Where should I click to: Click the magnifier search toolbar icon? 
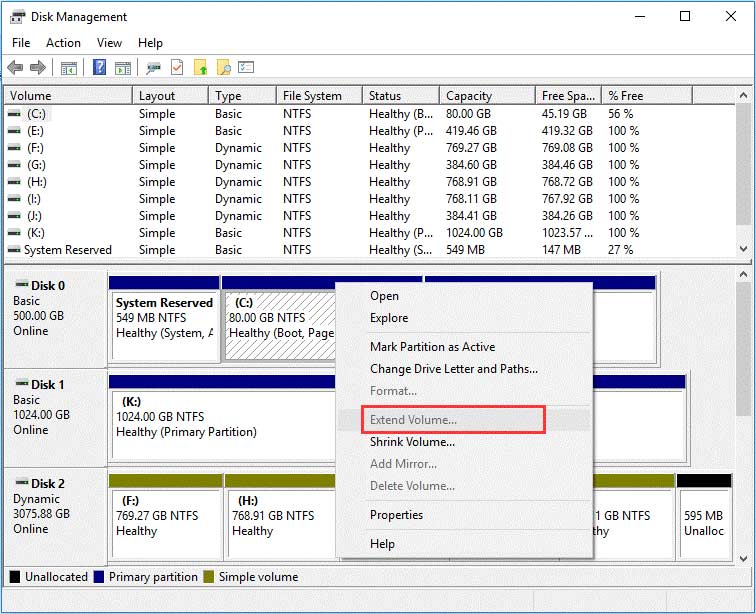pyautogui.click(x=224, y=68)
